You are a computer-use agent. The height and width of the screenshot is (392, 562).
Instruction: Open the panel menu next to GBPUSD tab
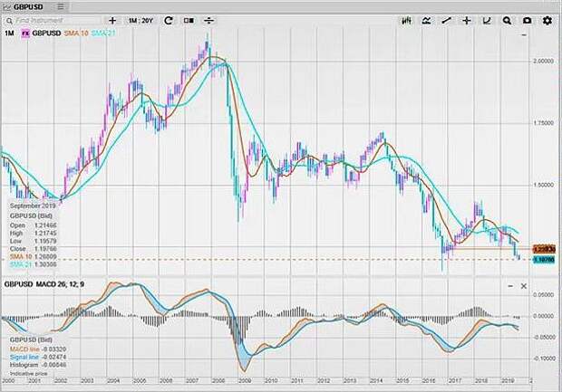(x=60, y=5)
